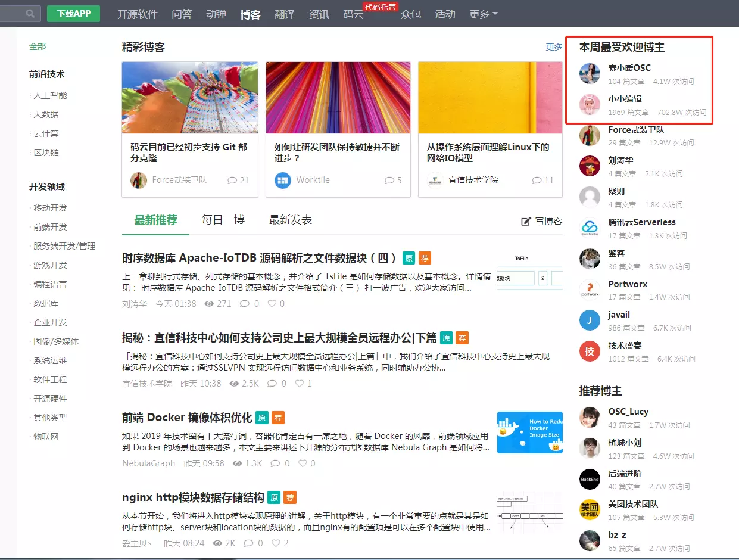
Task: Click comment icon showing 21
Action: pyautogui.click(x=232, y=180)
